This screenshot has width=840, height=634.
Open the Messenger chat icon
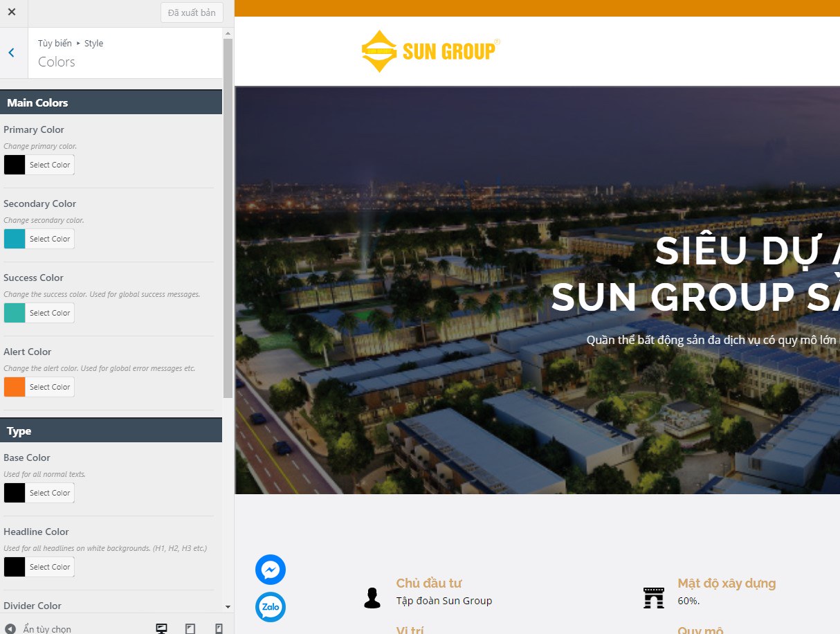[x=271, y=570]
